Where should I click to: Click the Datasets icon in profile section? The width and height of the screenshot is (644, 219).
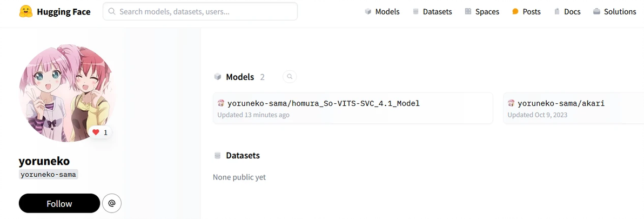(x=218, y=156)
